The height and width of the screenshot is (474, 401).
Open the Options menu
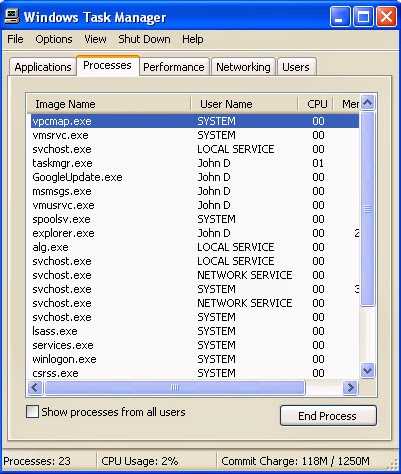(54, 39)
